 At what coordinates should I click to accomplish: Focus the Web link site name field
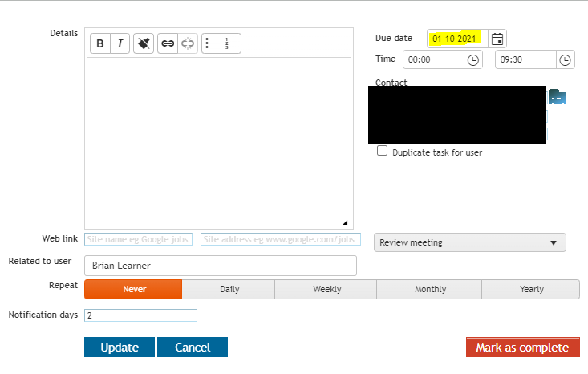pyautogui.click(x=138, y=239)
